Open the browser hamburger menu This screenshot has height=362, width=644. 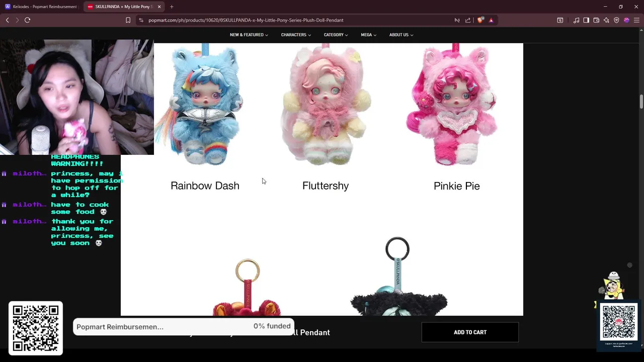click(636, 20)
